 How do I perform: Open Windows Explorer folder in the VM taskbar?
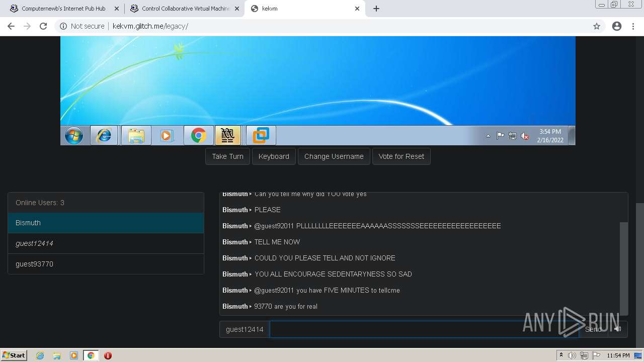pos(136,135)
